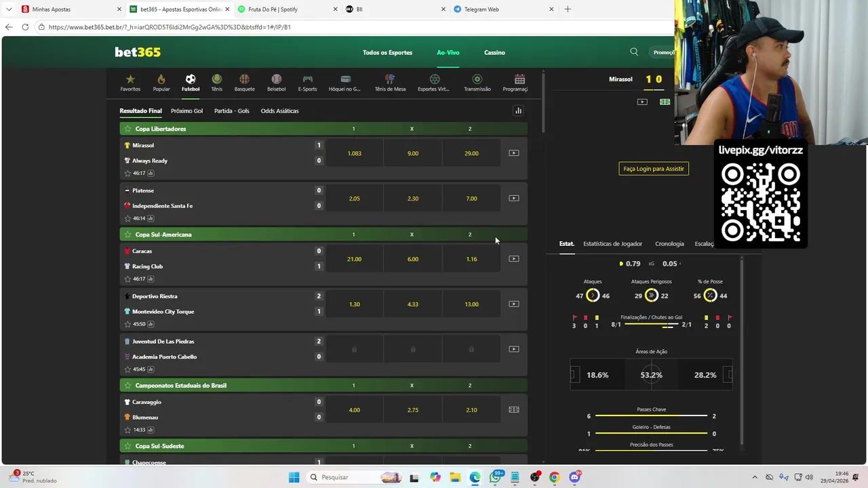Pick Racing Club win odds 1.16
Image resolution: width=868 pixels, height=488 pixels.
(471, 259)
